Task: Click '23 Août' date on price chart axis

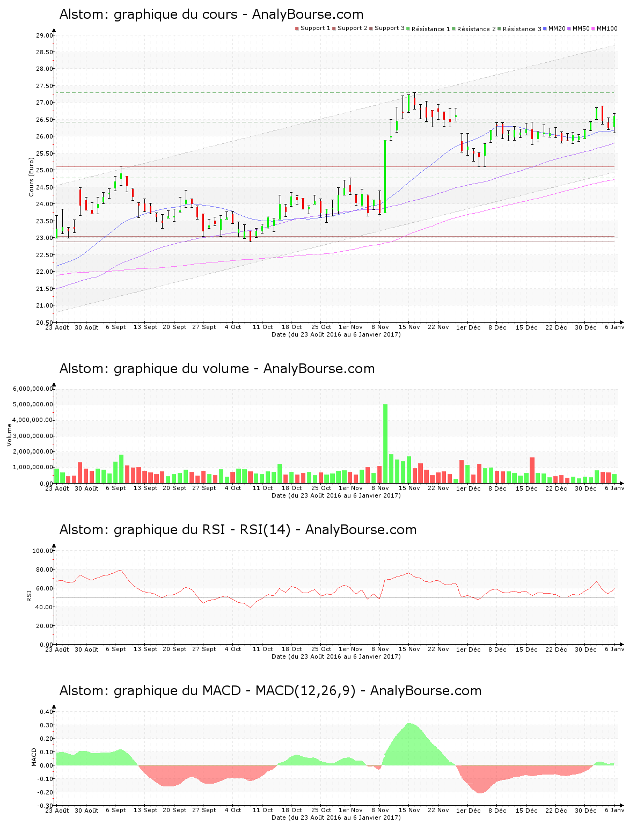Action: click(57, 327)
